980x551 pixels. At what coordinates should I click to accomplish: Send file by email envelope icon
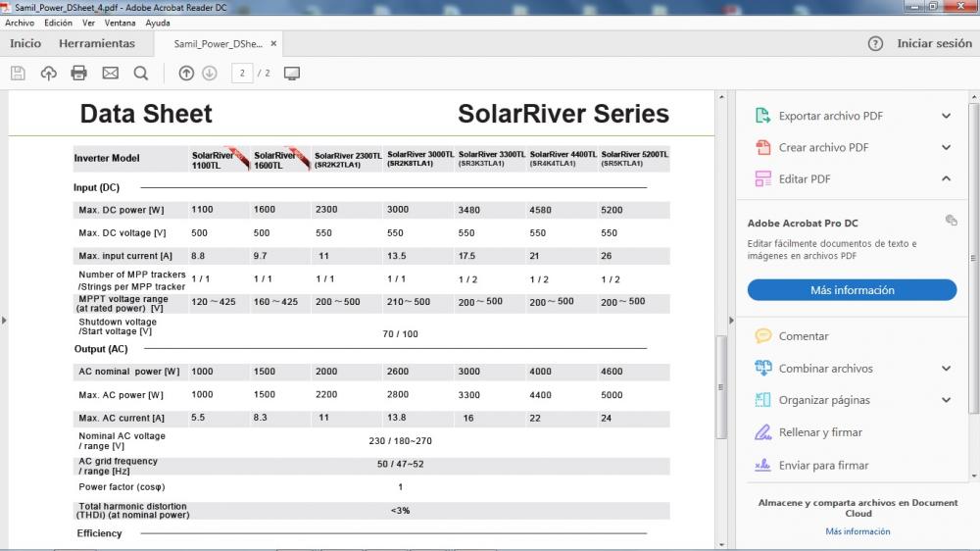click(x=110, y=74)
